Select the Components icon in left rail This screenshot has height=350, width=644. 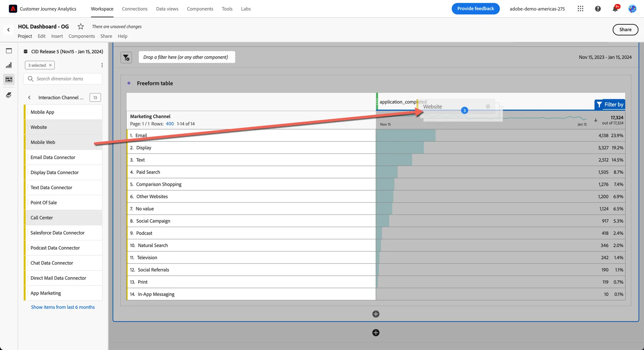(x=9, y=79)
